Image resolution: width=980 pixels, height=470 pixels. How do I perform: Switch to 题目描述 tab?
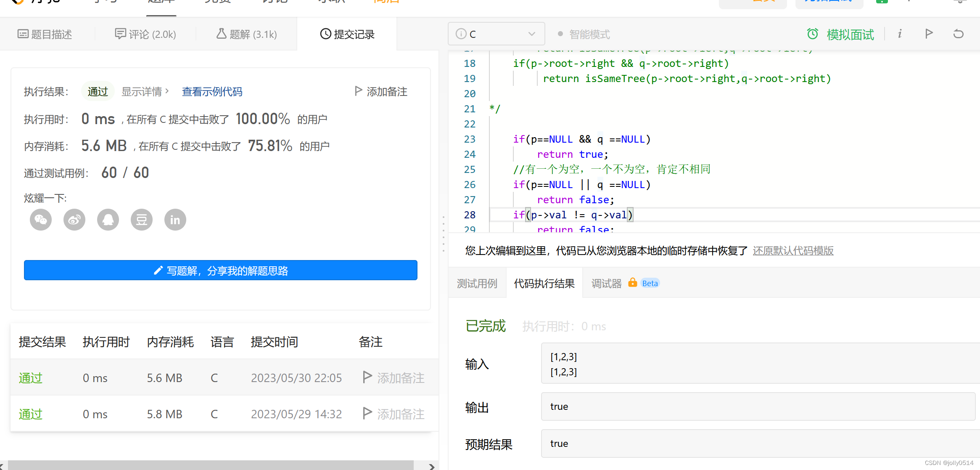coord(46,34)
